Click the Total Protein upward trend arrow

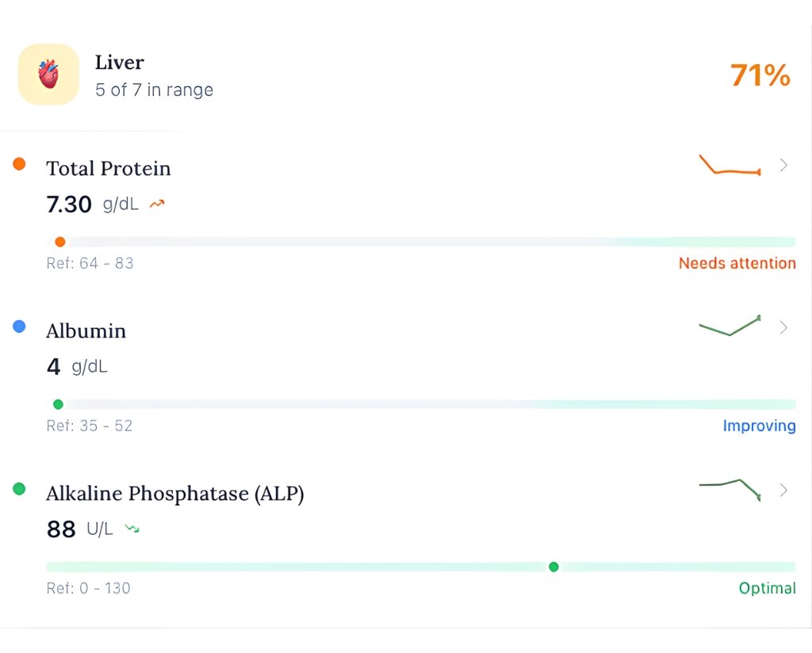(x=157, y=204)
